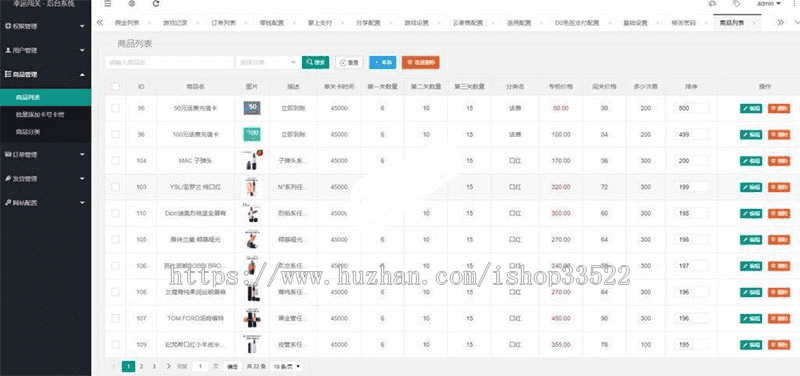Switch to the 订单列表 tab

[x=223, y=23]
